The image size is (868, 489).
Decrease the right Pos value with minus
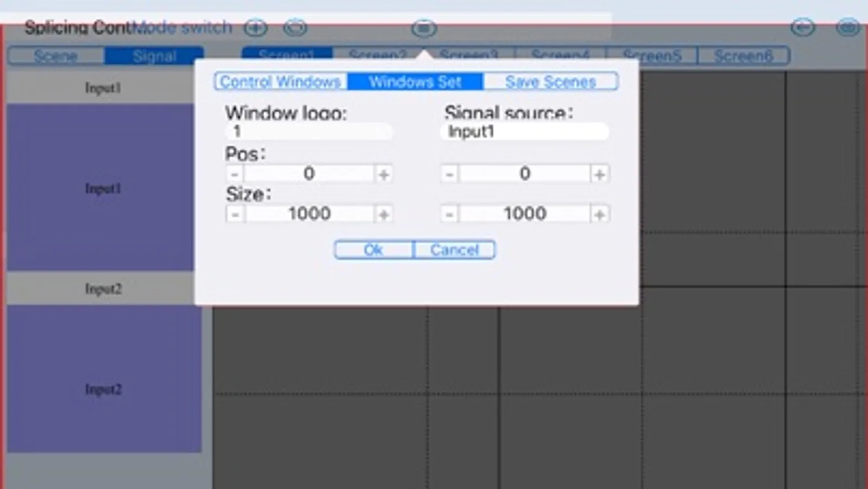tap(449, 174)
